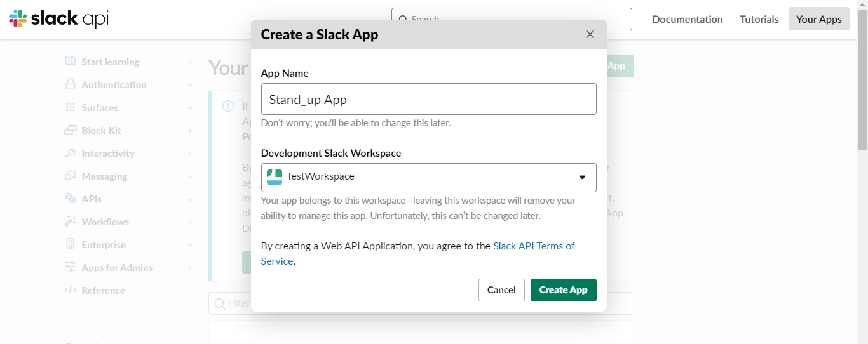Click the Block Kit icon
Viewport: 868px width, 344px height.
pyautogui.click(x=71, y=130)
